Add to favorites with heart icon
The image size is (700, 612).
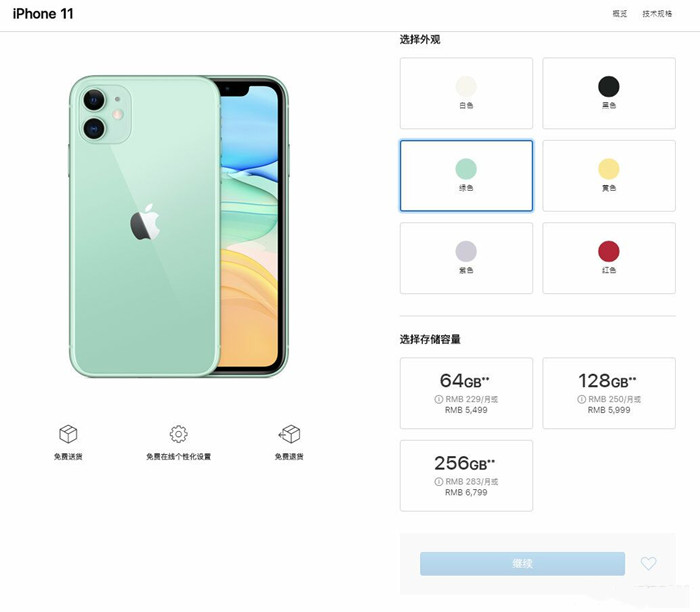(648, 563)
